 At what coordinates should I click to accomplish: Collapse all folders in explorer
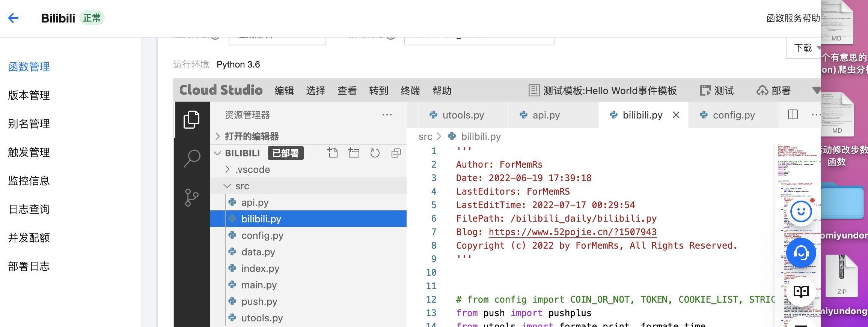[396, 153]
